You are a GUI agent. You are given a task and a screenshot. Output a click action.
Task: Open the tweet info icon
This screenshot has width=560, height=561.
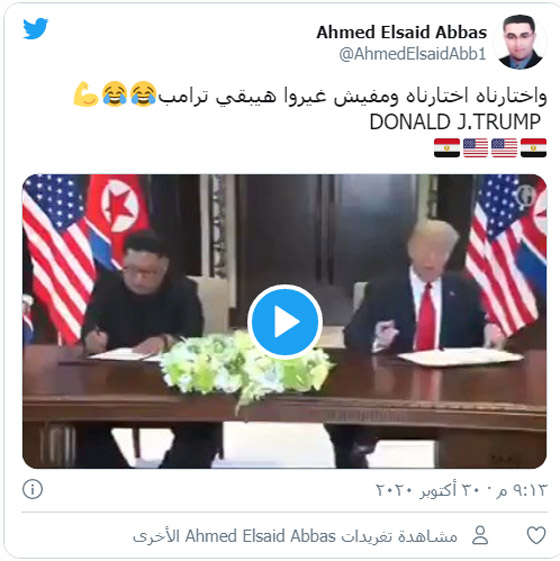coord(33,489)
